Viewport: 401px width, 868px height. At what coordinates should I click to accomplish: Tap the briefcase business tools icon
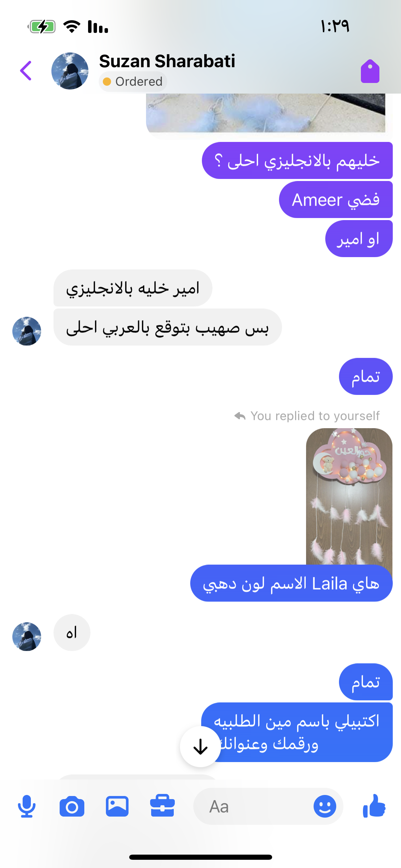pyautogui.click(x=162, y=806)
